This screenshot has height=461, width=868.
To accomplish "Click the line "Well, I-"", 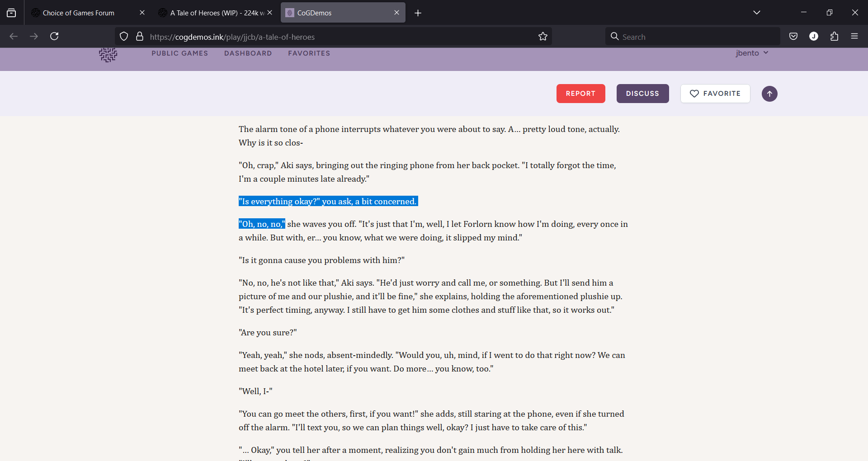I will 255,391.
